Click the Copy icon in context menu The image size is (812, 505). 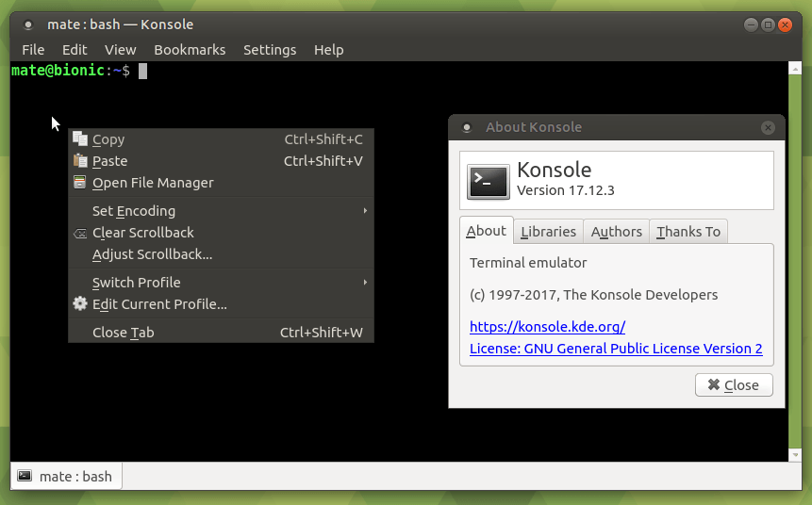[x=80, y=139]
